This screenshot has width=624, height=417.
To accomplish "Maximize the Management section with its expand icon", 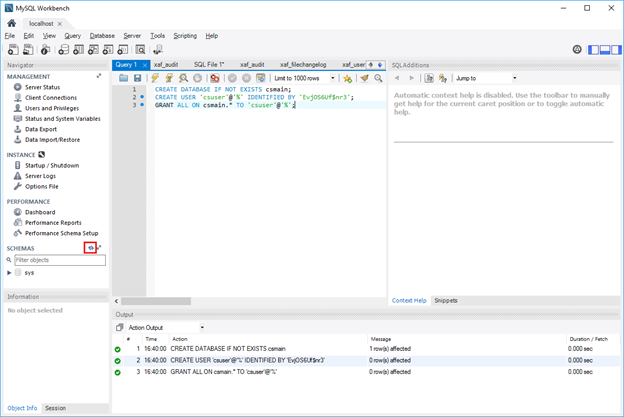I will [x=99, y=76].
